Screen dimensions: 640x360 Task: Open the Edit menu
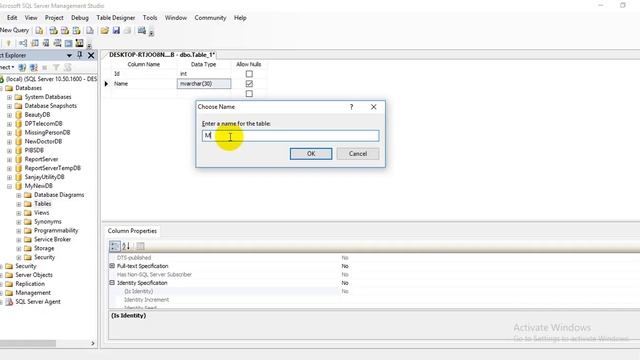[12, 18]
